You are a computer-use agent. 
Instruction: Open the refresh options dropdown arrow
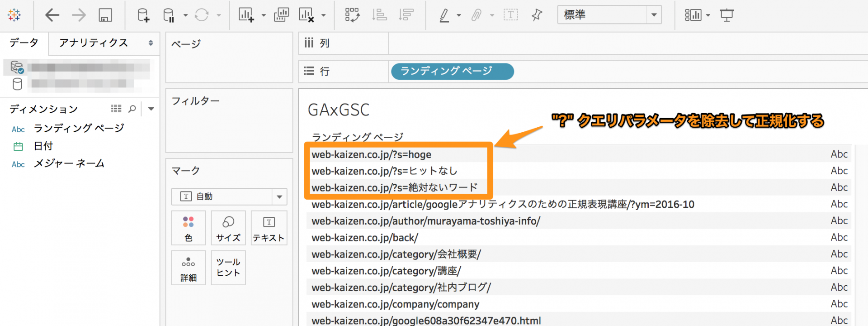219,15
